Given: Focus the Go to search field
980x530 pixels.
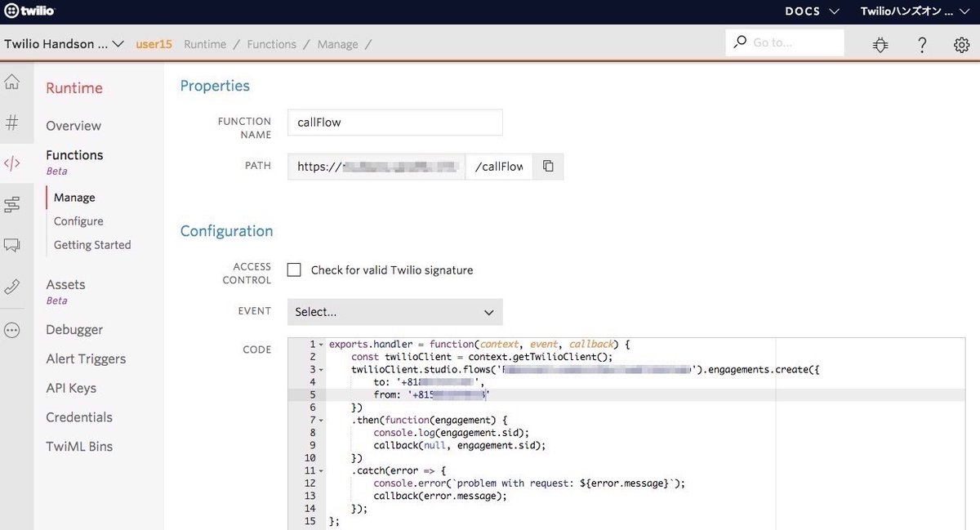Looking at the screenshot, I should (x=785, y=42).
